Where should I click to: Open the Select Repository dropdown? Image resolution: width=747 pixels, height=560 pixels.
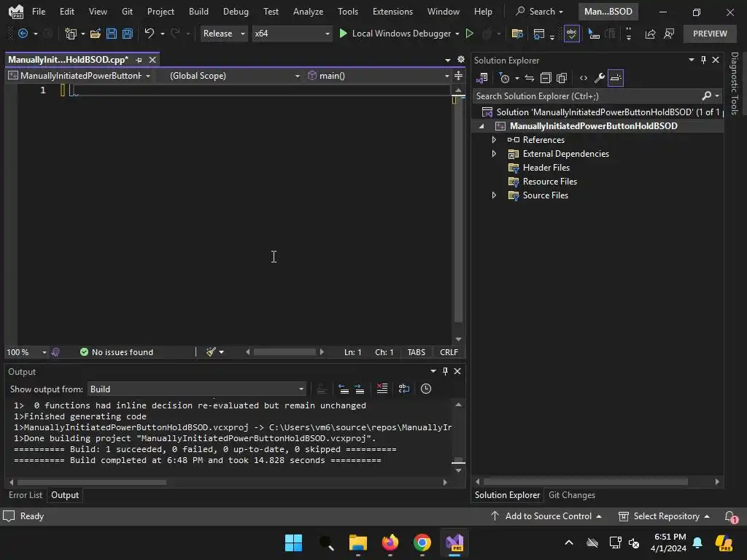(664, 516)
